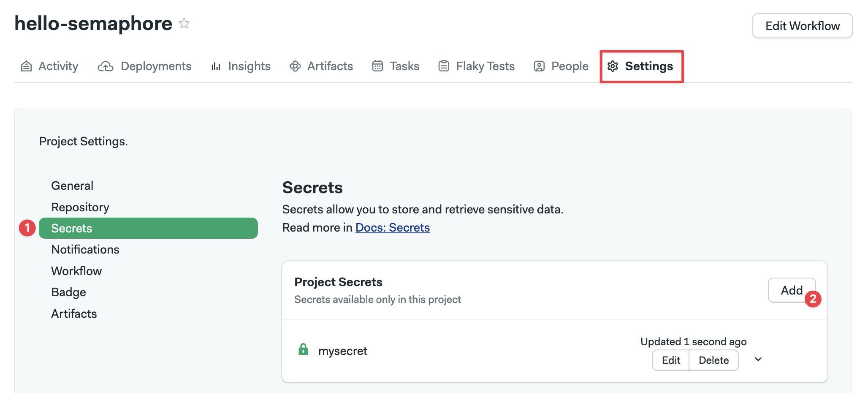The width and height of the screenshot is (868, 393).
Task: Delete the mysecret secret
Action: pyautogui.click(x=713, y=360)
